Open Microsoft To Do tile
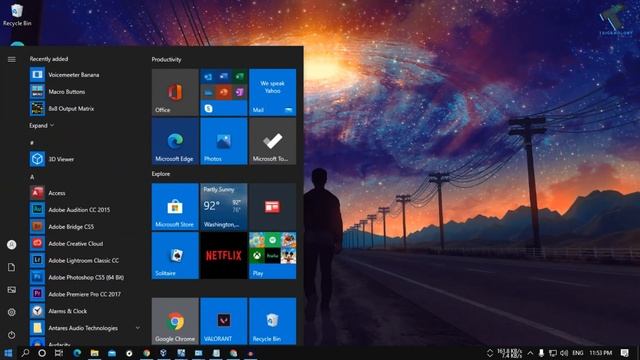Image resolution: width=640 pixels, height=360 pixels. [273, 141]
